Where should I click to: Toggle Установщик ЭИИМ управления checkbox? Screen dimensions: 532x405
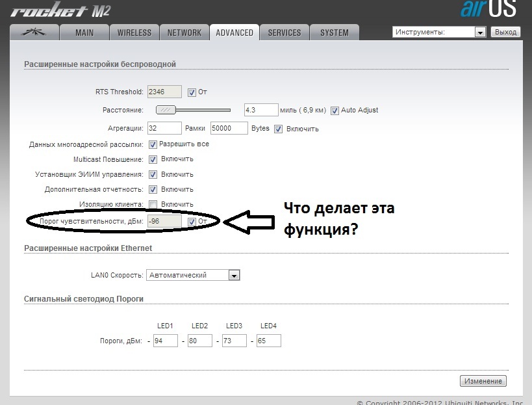click(153, 174)
